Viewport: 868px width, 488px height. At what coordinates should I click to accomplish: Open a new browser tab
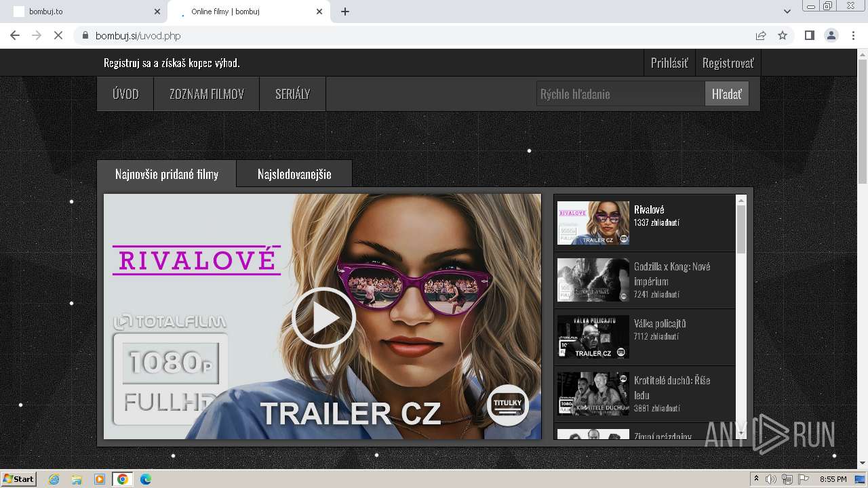345,12
